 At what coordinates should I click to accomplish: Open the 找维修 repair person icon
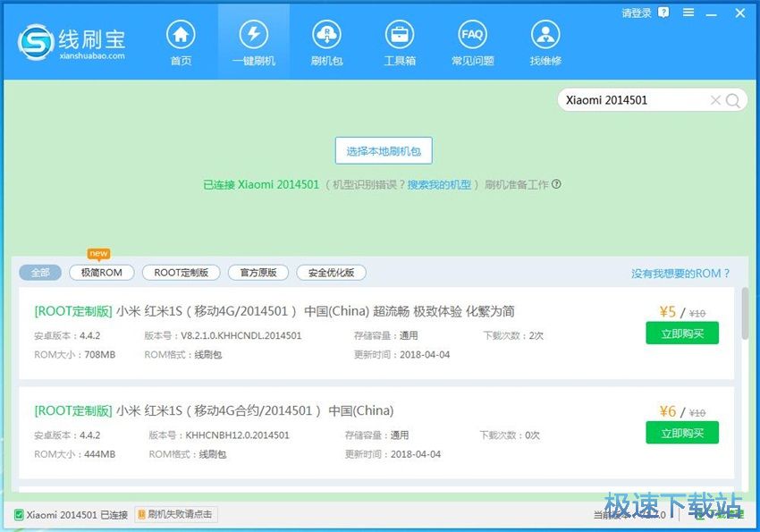coord(545,34)
